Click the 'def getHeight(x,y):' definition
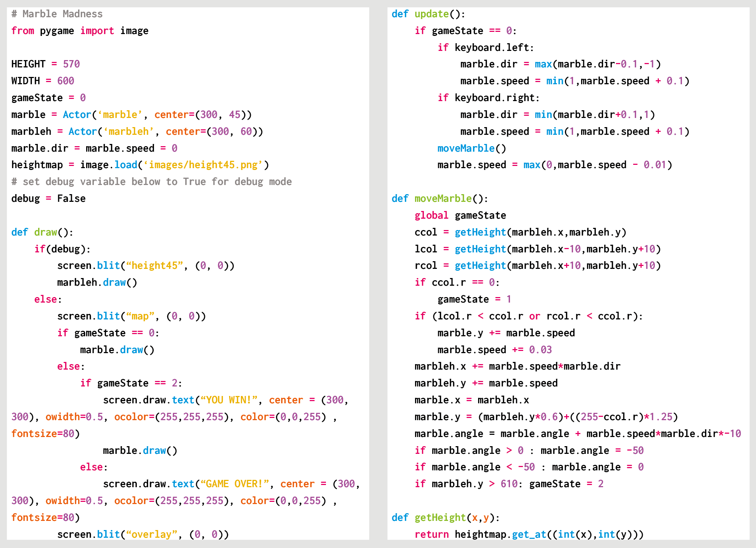756x548 pixels. coord(445,518)
